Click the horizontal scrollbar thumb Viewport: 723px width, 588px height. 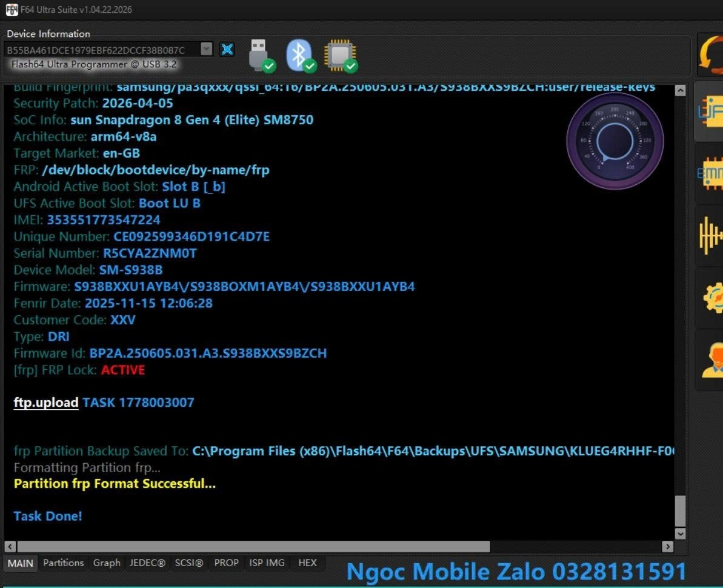point(253,547)
